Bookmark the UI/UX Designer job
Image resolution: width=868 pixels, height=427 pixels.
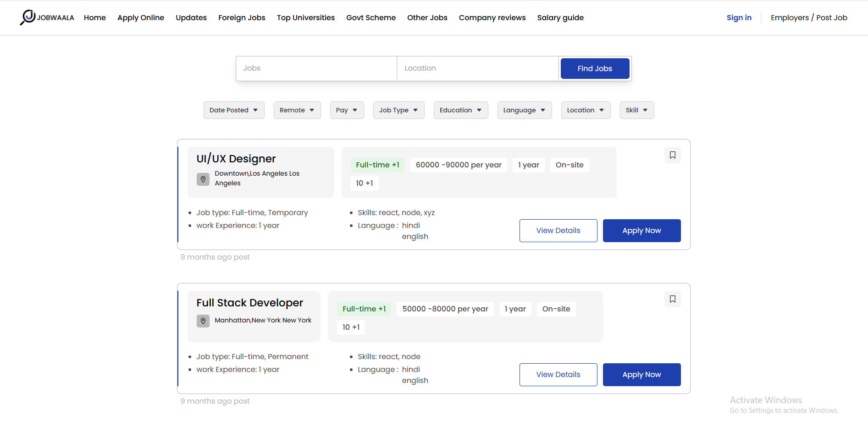point(672,155)
